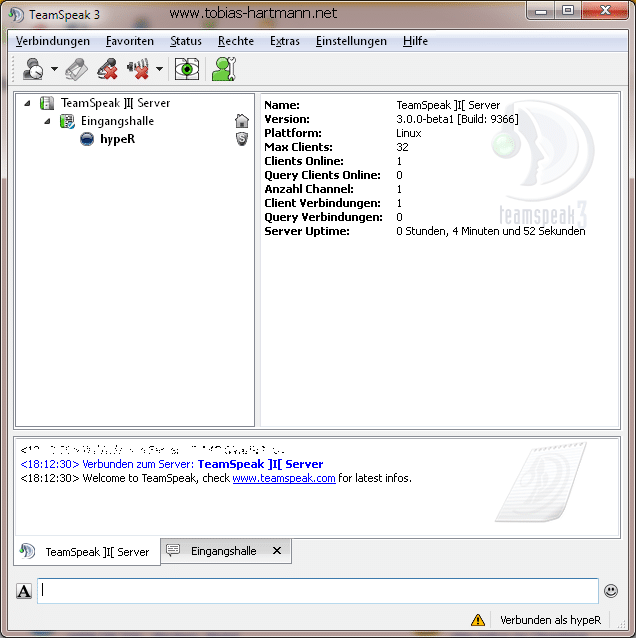Click the disconnect plug toolbar icon
The width and height of the screenshot is (636, 638).
pos(77,69)
